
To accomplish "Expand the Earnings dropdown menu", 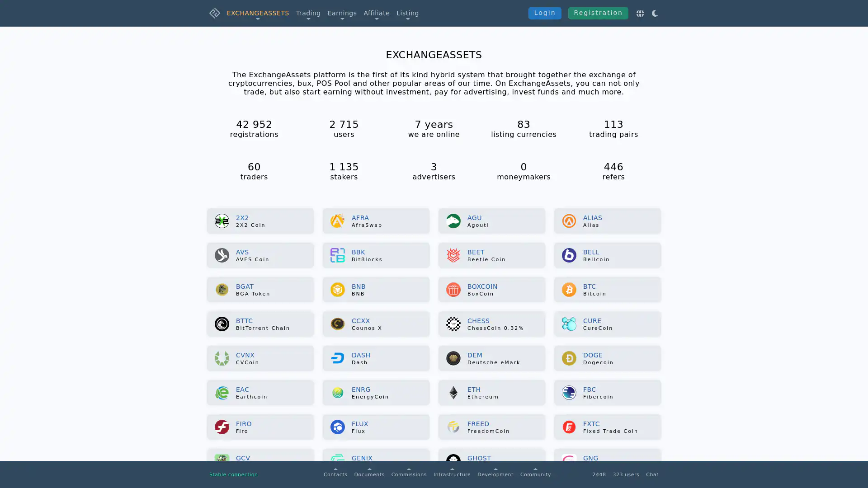I will [x=342, y=14].
